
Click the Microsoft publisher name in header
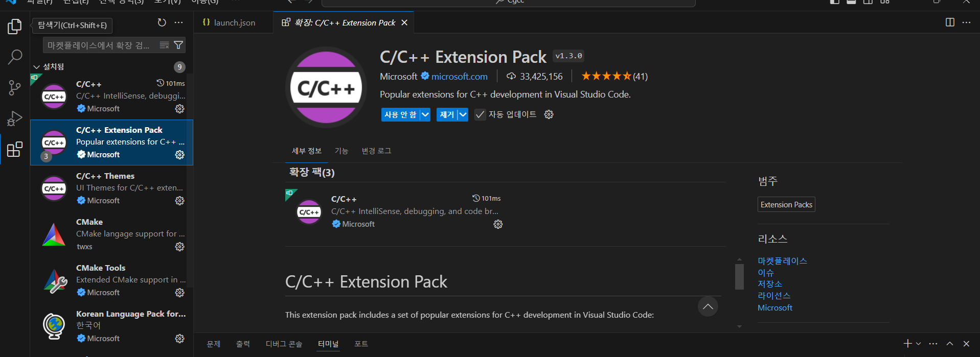399,76
